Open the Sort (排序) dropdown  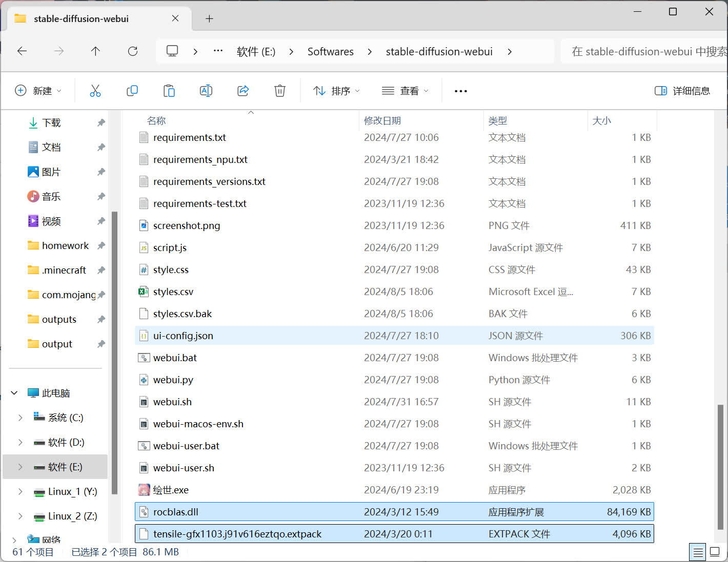[x=336, y=91]
